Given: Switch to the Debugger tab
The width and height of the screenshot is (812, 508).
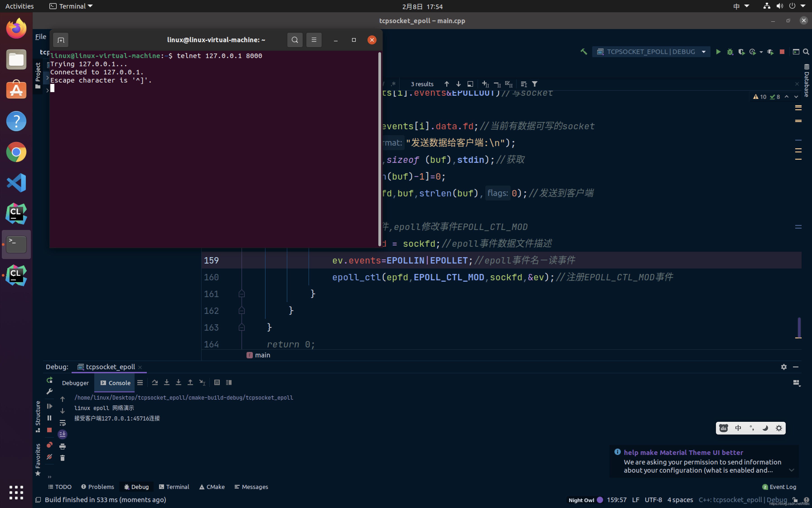Looking at the screenshot, I should (x=75, y=383).
